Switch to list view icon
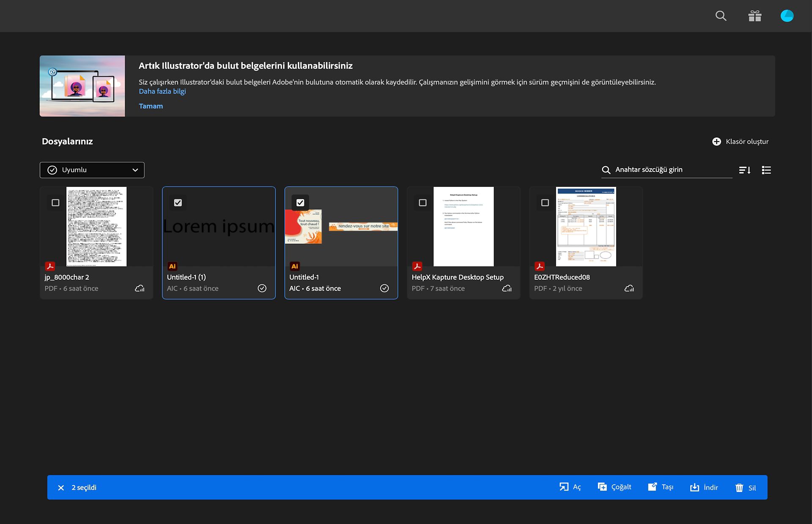This screenshot has width=812, height=524. point(766,170)
